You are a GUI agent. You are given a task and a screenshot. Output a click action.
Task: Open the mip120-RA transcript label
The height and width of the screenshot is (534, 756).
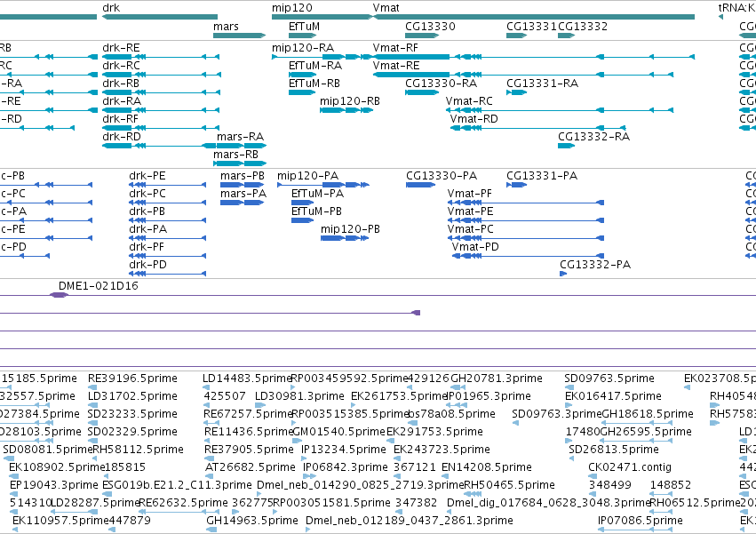coord(303,48)
